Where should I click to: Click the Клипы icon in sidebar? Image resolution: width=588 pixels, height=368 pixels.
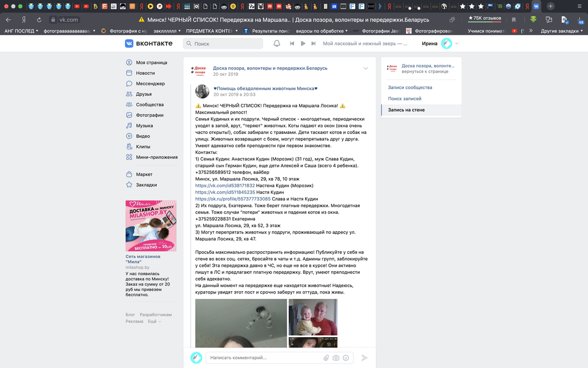pyautogui.click(x=129, y=147)
